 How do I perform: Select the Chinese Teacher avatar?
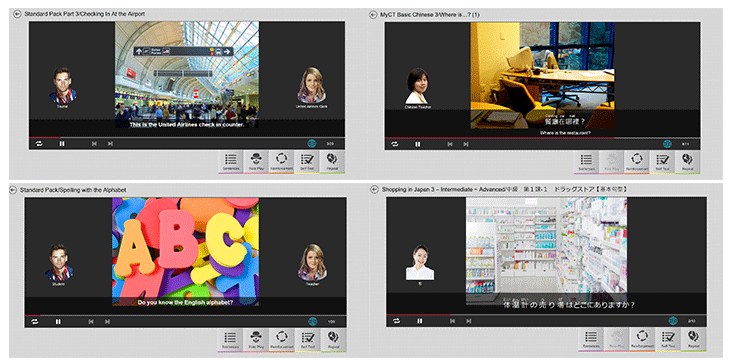[416, 86]
